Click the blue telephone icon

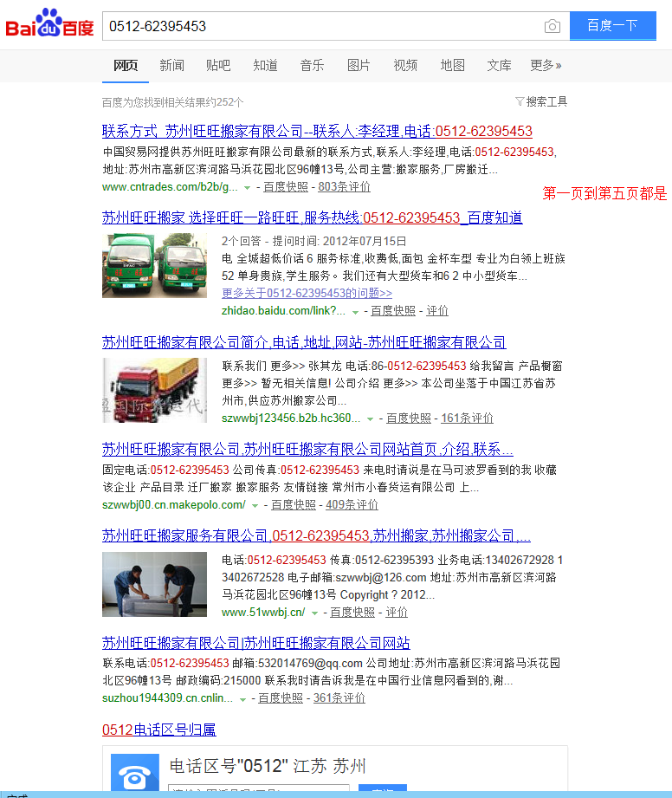tap(135, 773)
